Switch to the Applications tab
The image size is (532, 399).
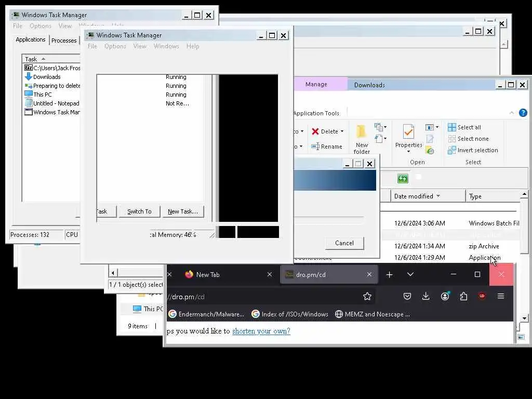coord(31,39)
